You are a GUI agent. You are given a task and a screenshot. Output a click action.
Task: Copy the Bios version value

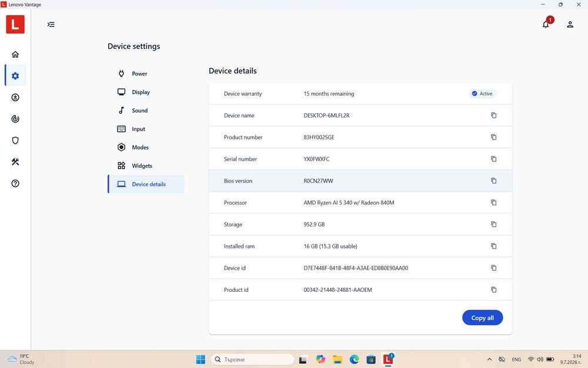click(493, 181)
